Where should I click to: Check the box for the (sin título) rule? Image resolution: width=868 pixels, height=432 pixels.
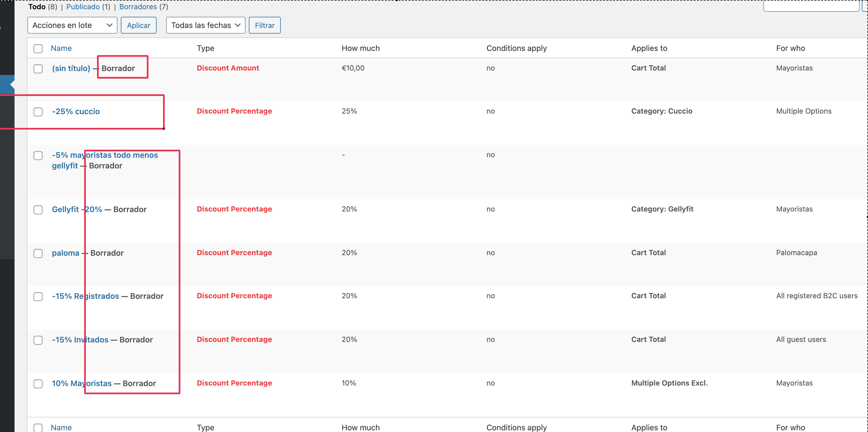click(x=38, y=69)
